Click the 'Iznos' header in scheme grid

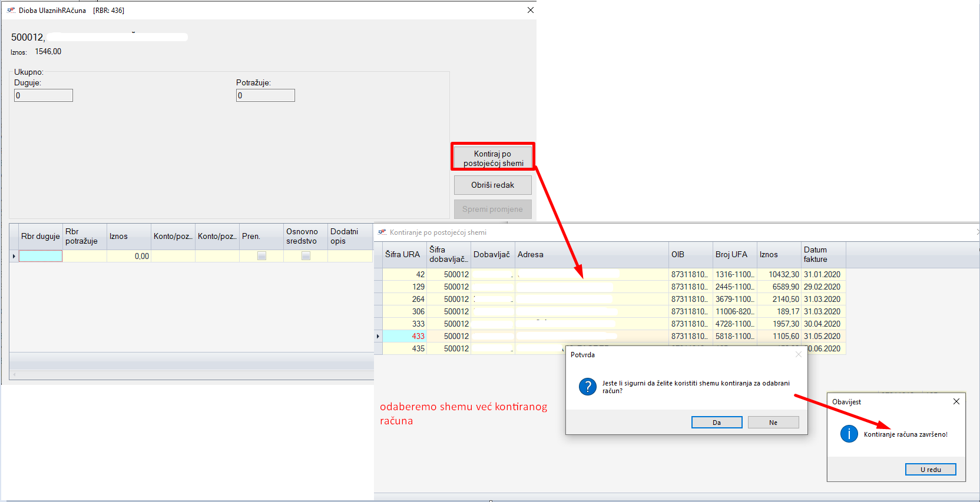click(x=778, y=255)
